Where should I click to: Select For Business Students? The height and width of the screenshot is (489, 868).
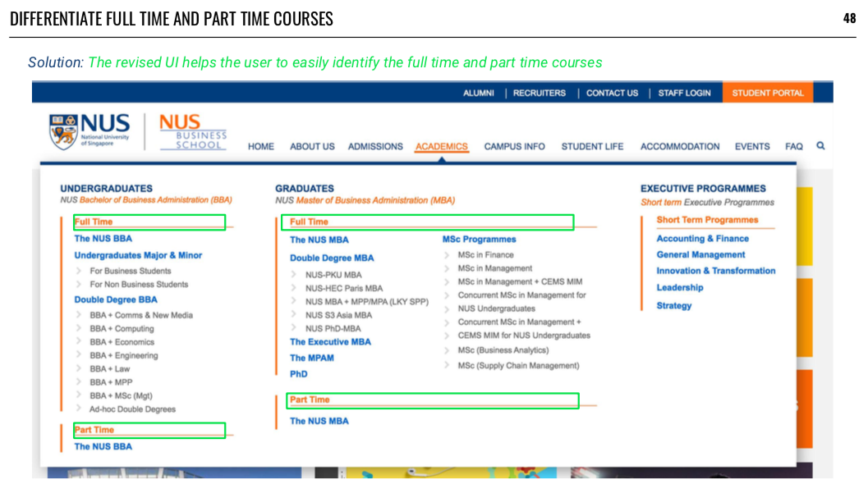tap(130, 271)
